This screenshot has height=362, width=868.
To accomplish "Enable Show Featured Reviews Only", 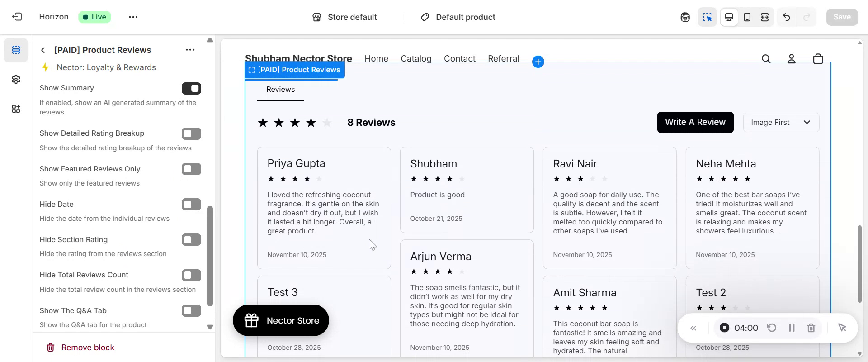I will 191,169.
